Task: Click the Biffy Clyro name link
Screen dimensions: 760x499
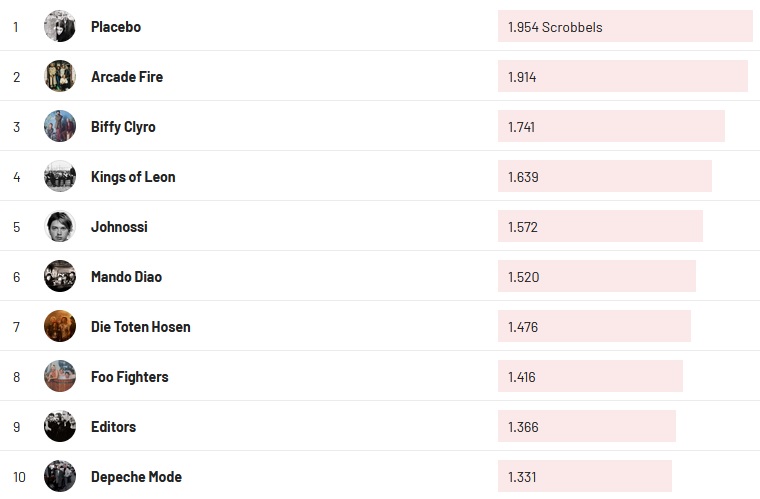Action: (x=123, y=127)
